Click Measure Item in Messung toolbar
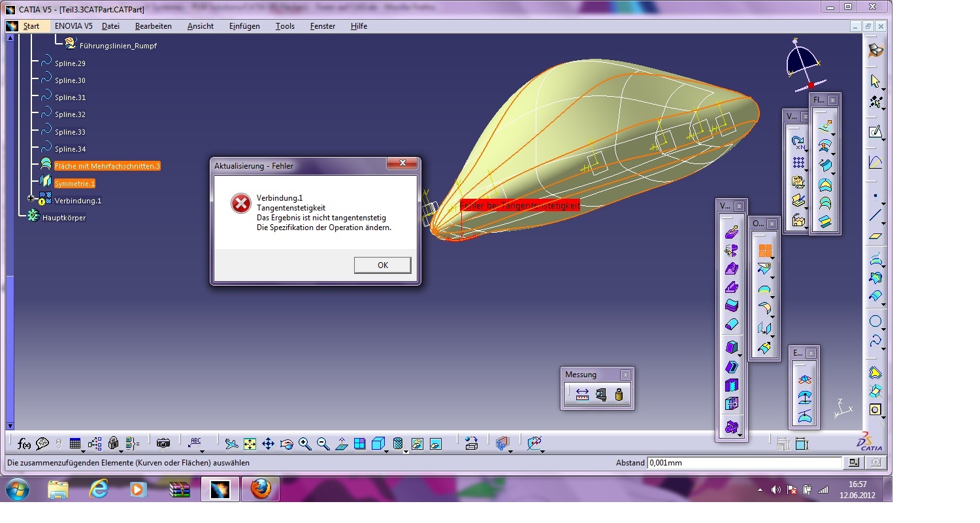 click(601, 394)
